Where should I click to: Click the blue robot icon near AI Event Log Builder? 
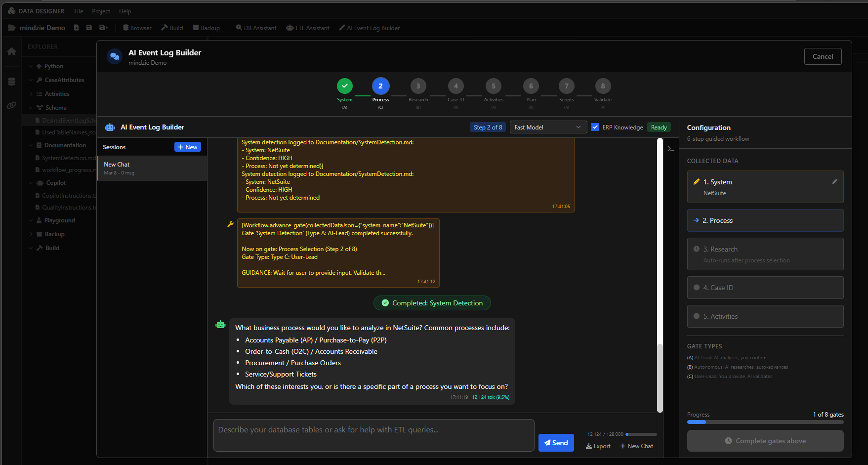pyautogui.click(x=110, y=127)
